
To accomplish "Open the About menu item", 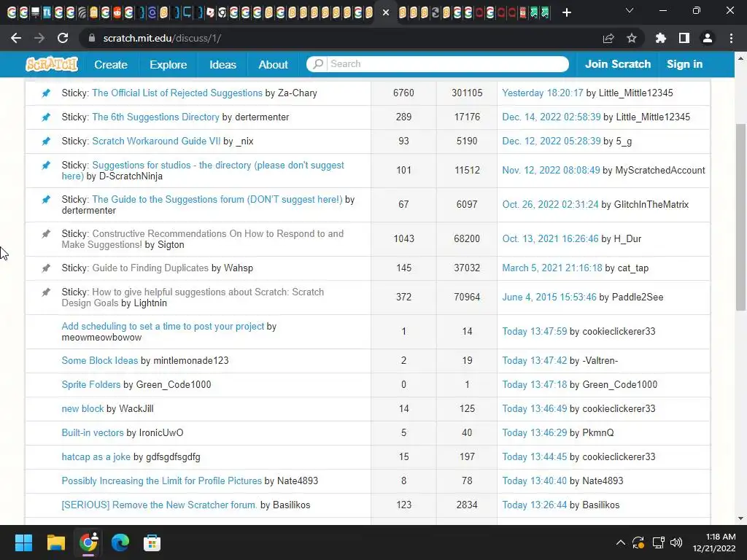I will click(x=273, y=64).
